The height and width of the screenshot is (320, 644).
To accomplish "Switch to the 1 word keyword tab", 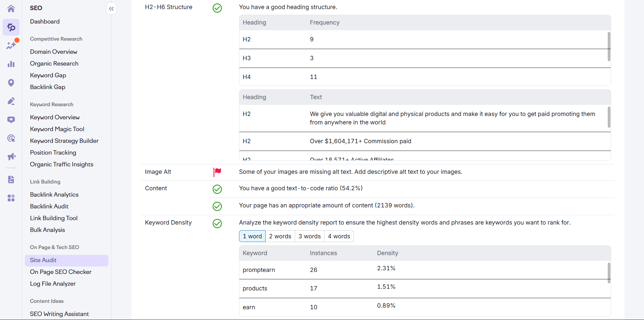I will pos(252,236).
